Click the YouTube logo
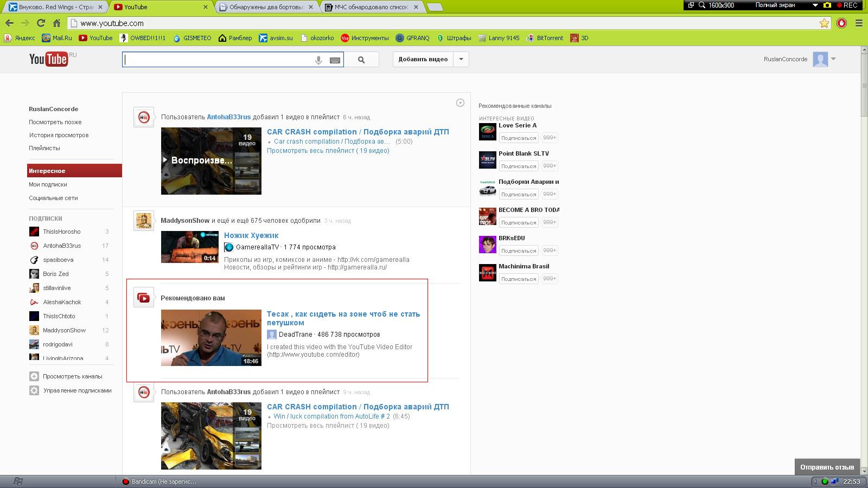 (49, 59)
